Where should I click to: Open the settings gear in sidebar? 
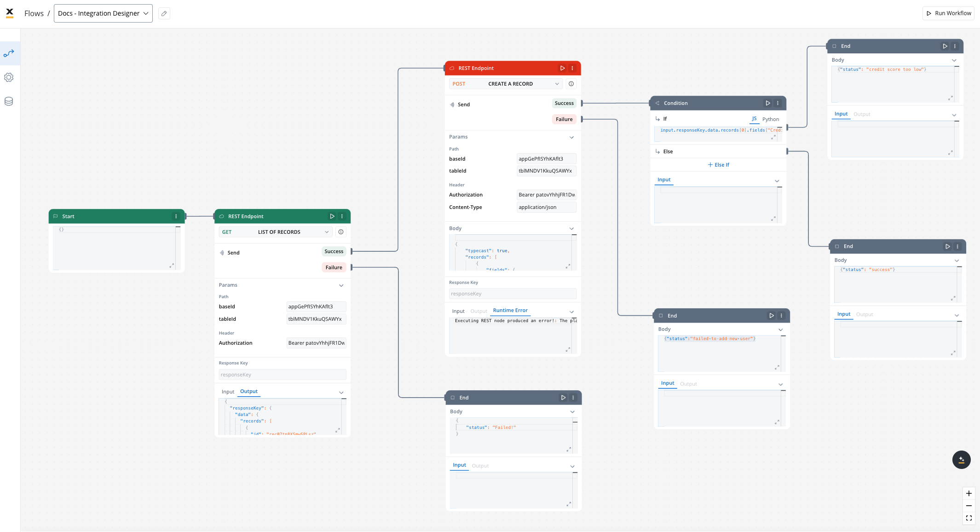coord(9,77)
